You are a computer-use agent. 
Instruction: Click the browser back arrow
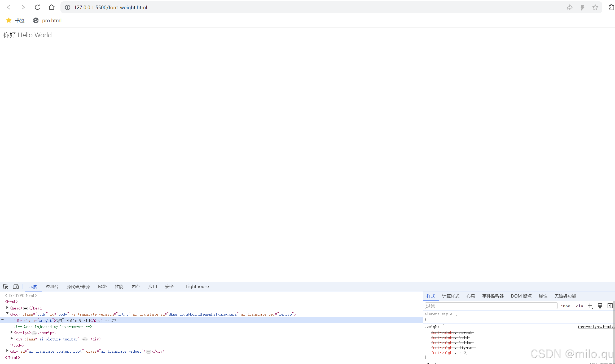click(x=8, y=7)
